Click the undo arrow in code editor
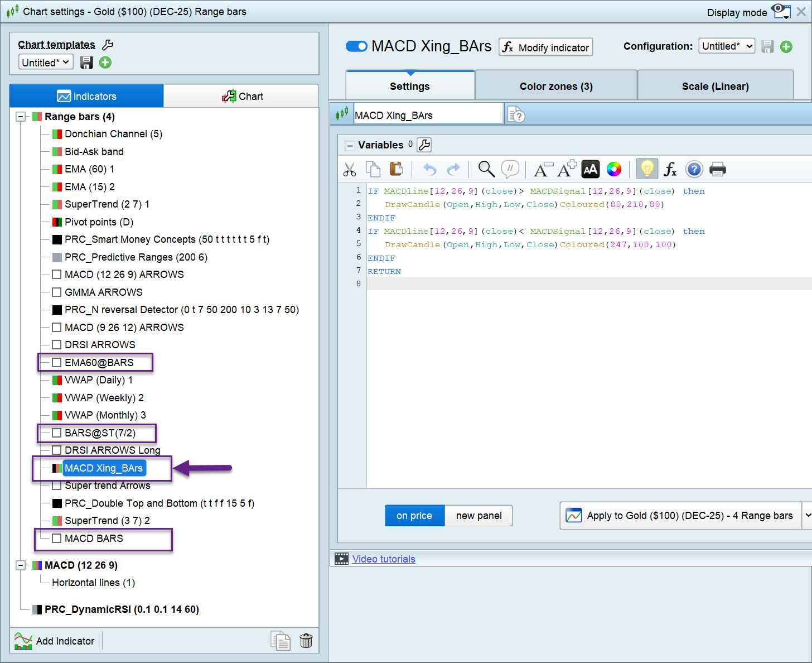The width and height of the screenshot is (812, 663). (429, 169)
